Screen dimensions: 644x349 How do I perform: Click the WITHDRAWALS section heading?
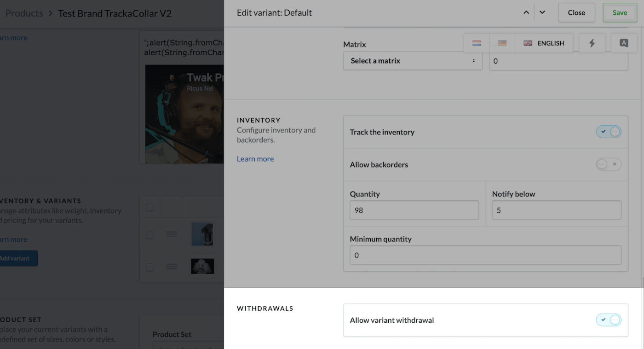click(x=265, y=308)
